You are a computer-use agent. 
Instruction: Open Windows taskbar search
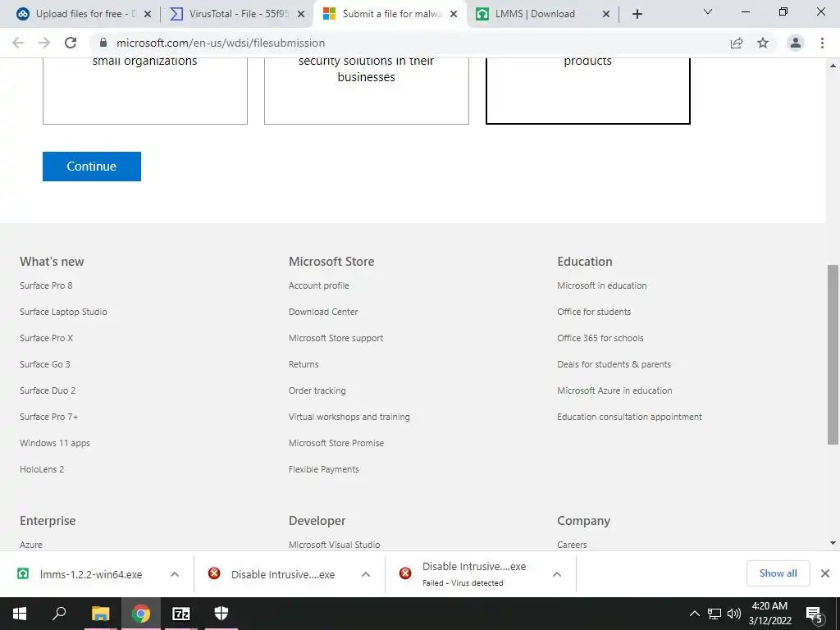(59, 614)
